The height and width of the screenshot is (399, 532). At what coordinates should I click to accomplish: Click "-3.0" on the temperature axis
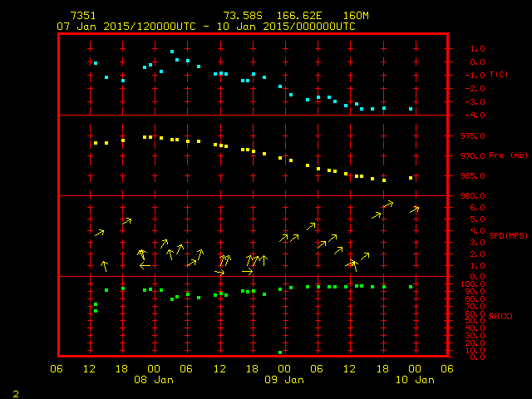click(475, 101)
